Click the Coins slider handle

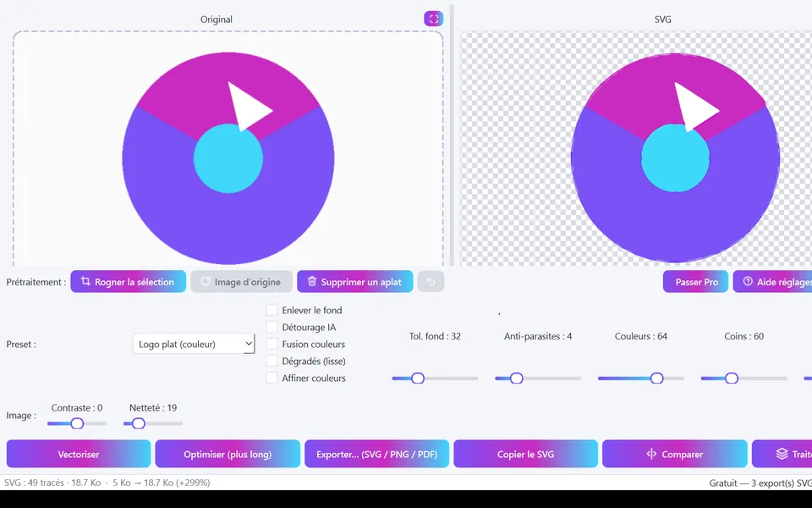click(x=731, y=378)
